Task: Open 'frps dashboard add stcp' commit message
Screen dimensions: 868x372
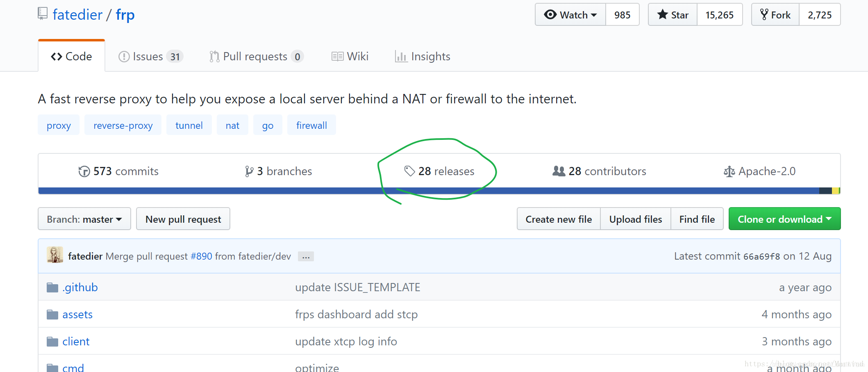Action: [x=357, y=314]
